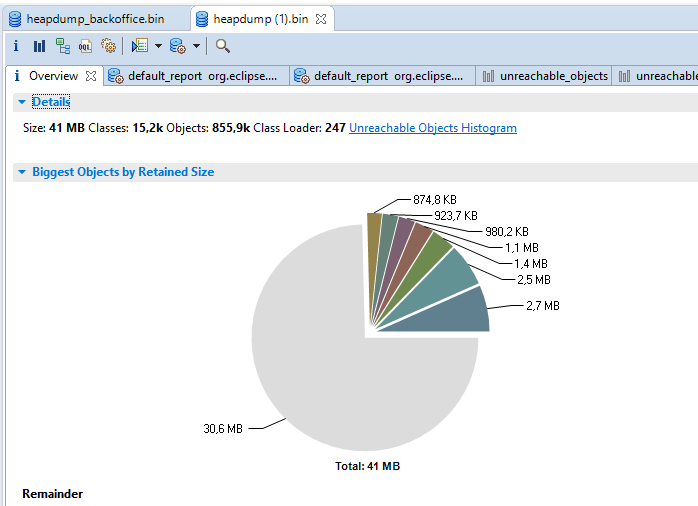
Task: Click the Total: 41 MB caption
Action: tap(368, 466)
